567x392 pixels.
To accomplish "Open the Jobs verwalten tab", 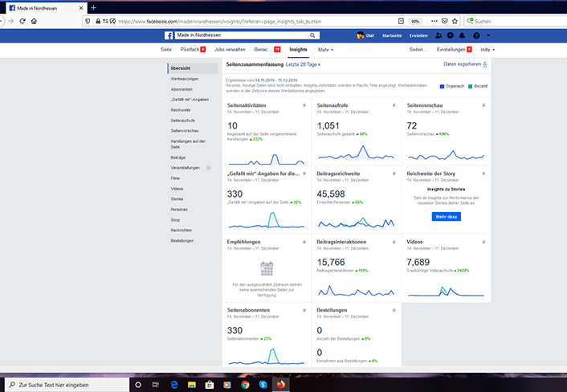I will 230,50.
